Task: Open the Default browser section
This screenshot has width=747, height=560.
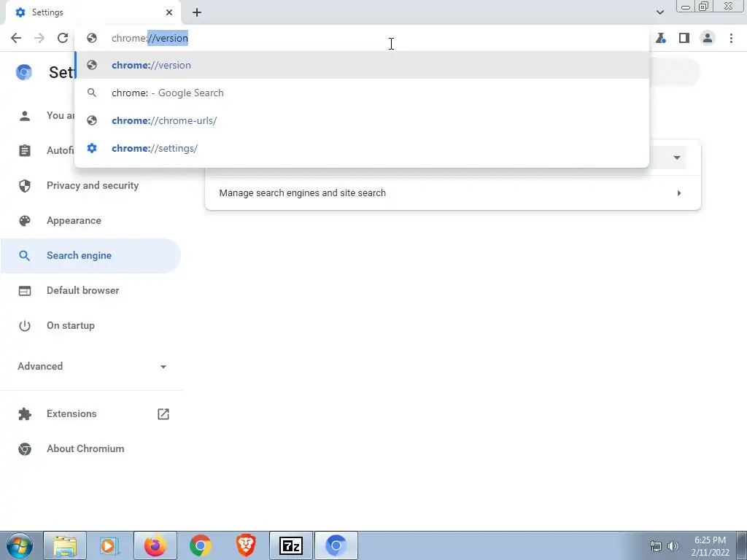Action: [83, 290]
